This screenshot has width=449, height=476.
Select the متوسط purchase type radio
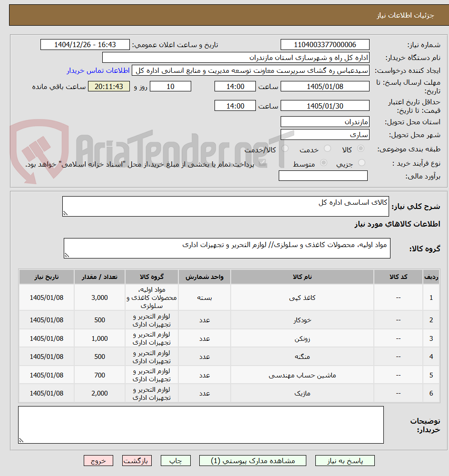point(324,163)
